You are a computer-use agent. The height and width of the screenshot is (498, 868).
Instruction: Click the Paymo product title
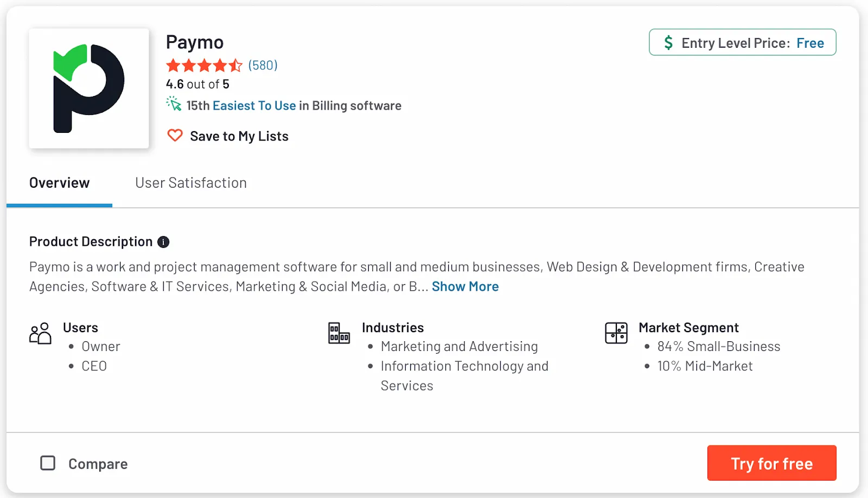tap(195, 42)
